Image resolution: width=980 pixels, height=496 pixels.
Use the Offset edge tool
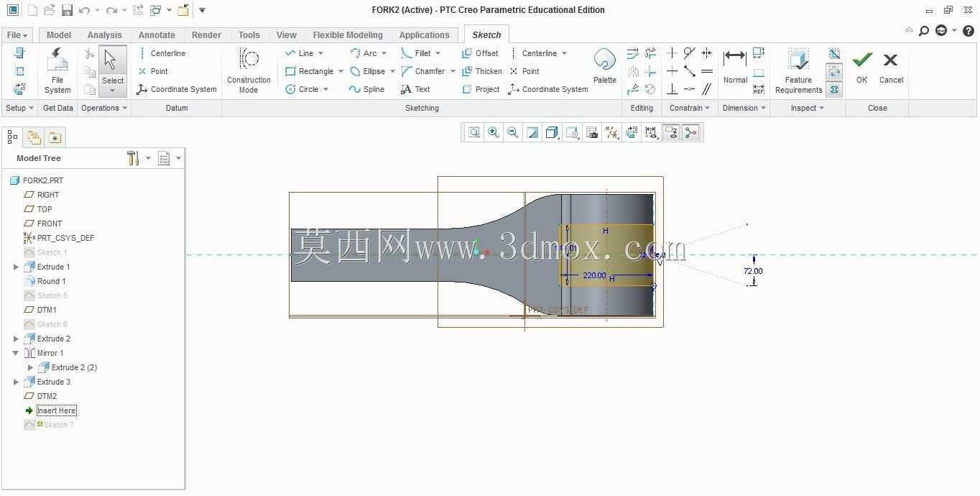click(x=480, y=53)
